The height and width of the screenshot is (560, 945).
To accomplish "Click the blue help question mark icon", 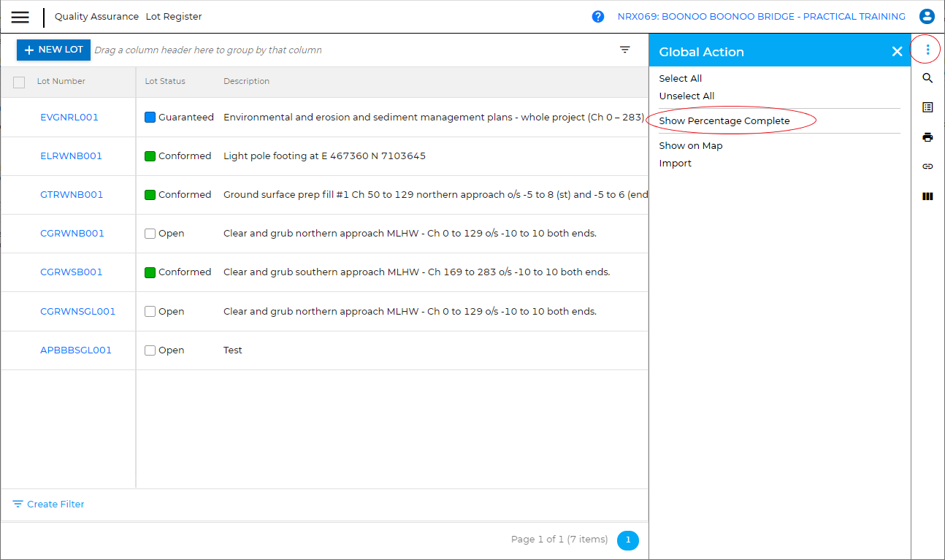I will [x=598, y=17].
